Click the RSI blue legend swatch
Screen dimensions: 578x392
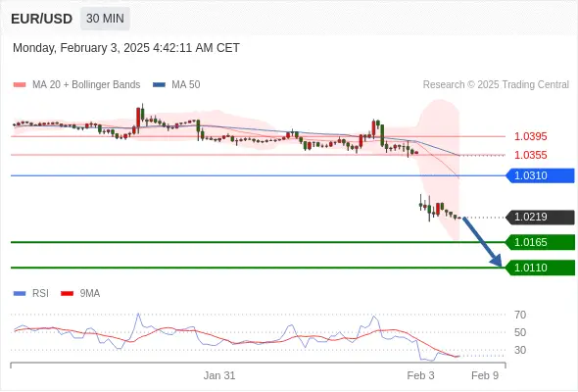20,294
